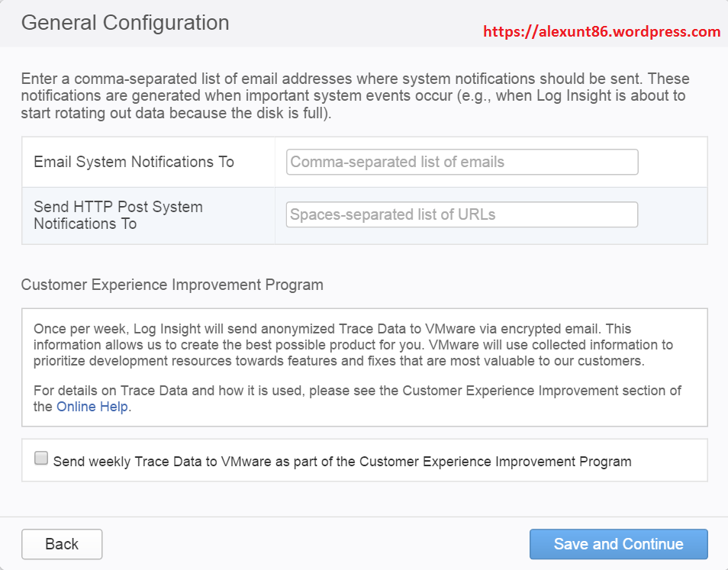This screenshot has width=728, height=570.
Task: Click the "Send HTTP Post System Notifications To" label
Action: 118,215
